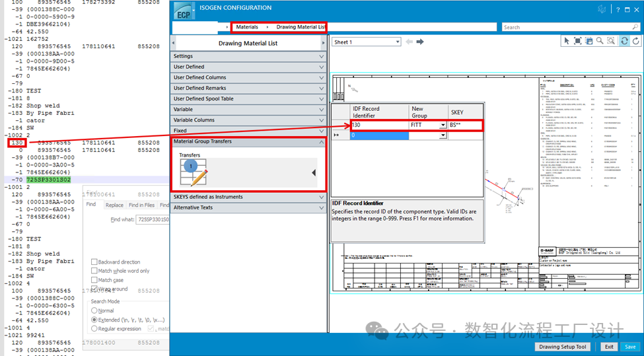Click the blue cell containing 0
This screenshot has width=644, height=356.
click(x=380, y=135)
